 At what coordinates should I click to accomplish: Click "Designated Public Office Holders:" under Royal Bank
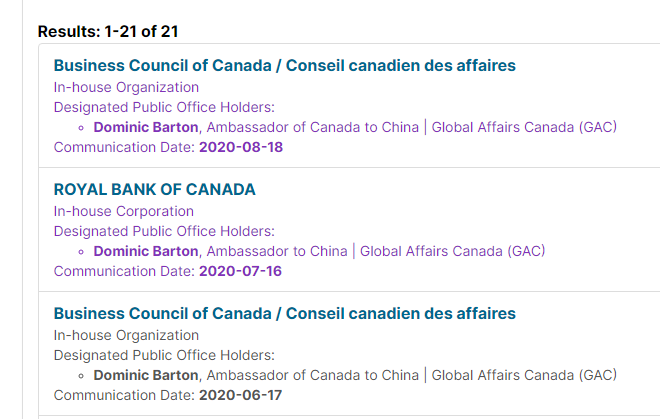(x=164, y=231)
